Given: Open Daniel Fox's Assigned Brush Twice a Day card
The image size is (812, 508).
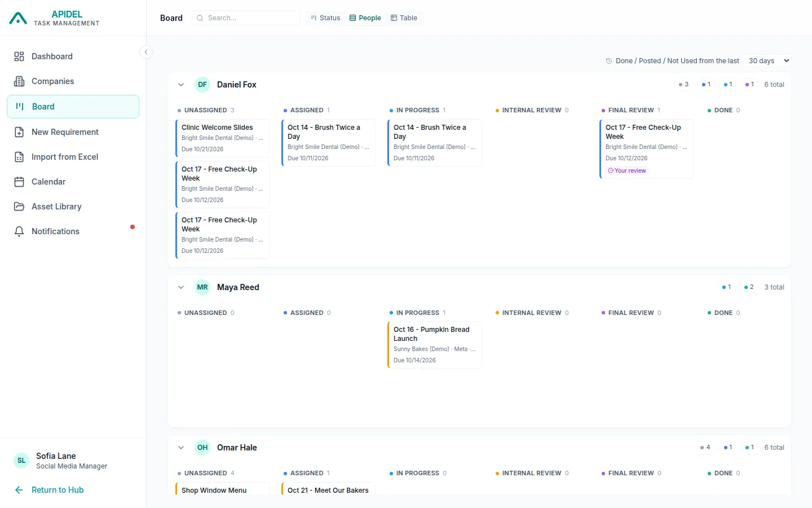Looking at the screenshot, I should coord(329,143).
